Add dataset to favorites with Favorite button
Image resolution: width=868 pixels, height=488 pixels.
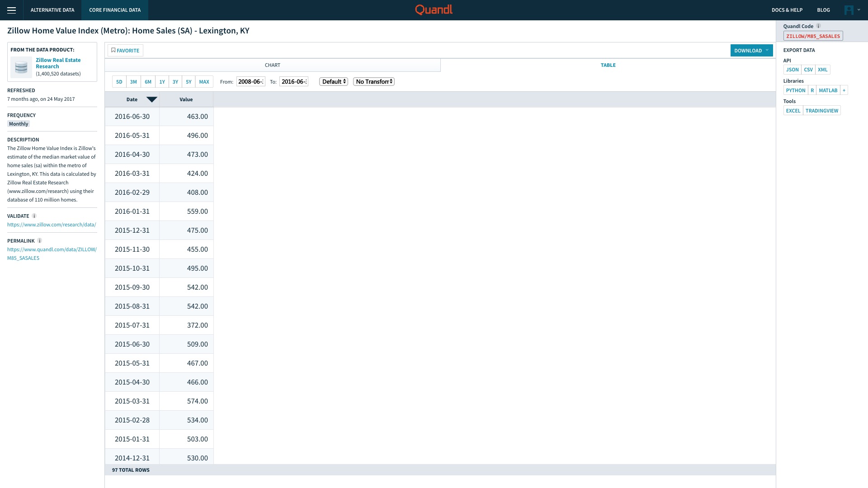125,51
